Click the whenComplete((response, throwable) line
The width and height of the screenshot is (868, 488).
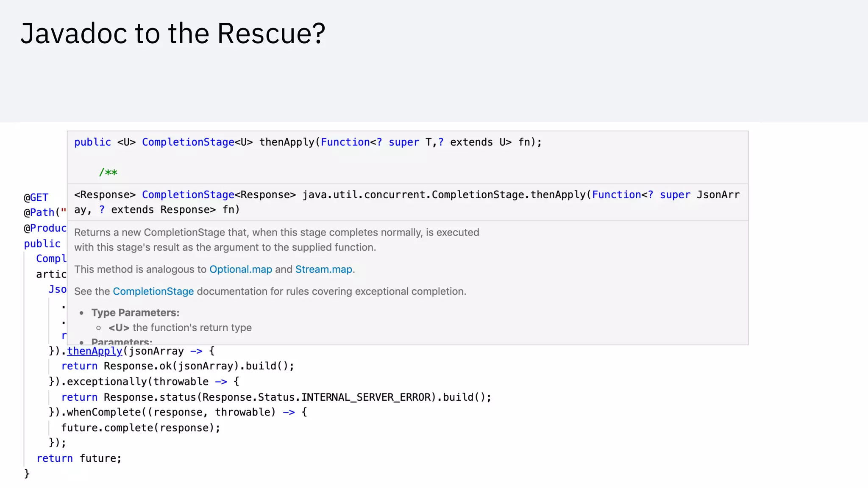(x=178, y=412)
